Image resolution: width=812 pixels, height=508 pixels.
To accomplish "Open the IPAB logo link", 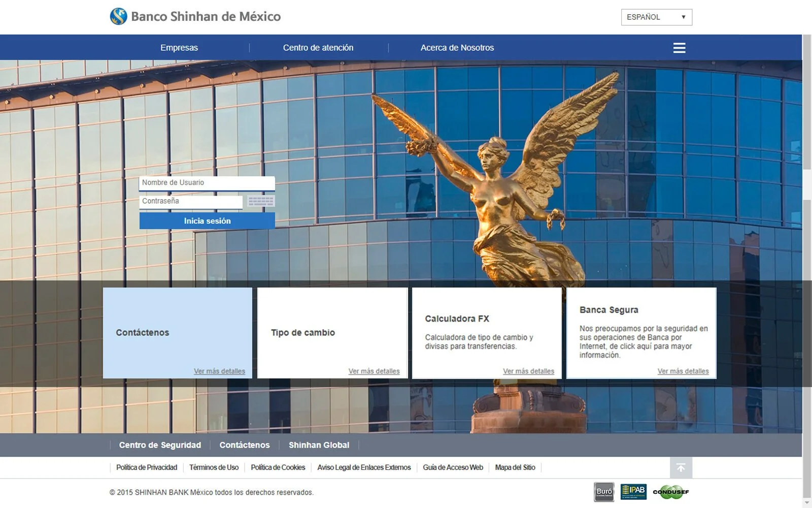I will click(633, 491).
